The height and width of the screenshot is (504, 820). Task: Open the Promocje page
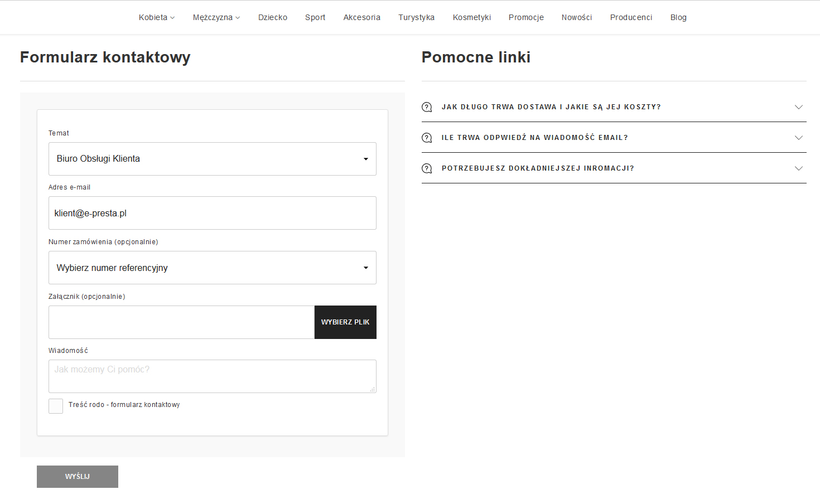(526, 17)
